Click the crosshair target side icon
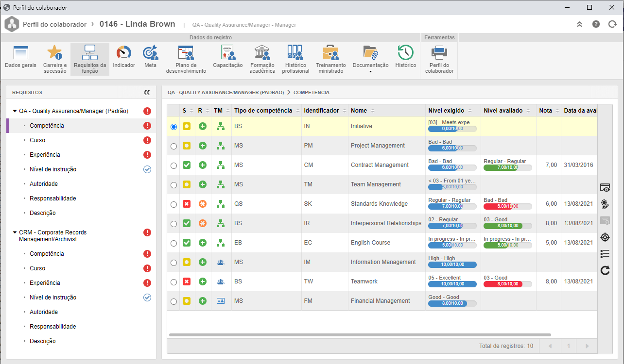This screenshot has width=624, height=364. 605,237
